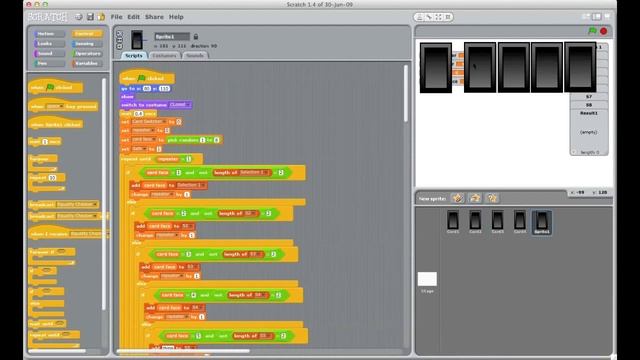
Task: Click the scripts area vertical scrollbar
Action: (405, 94)
